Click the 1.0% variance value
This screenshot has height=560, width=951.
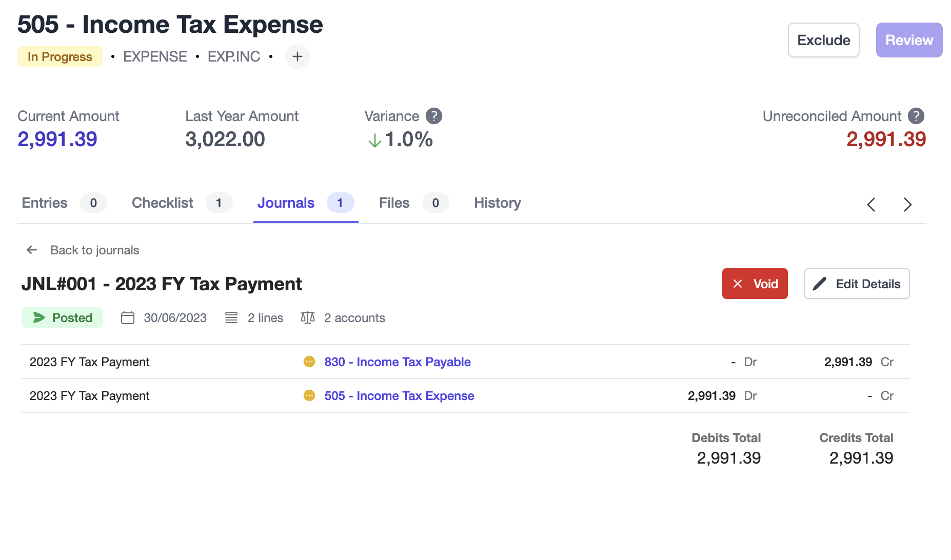click(x=409, y=139)
